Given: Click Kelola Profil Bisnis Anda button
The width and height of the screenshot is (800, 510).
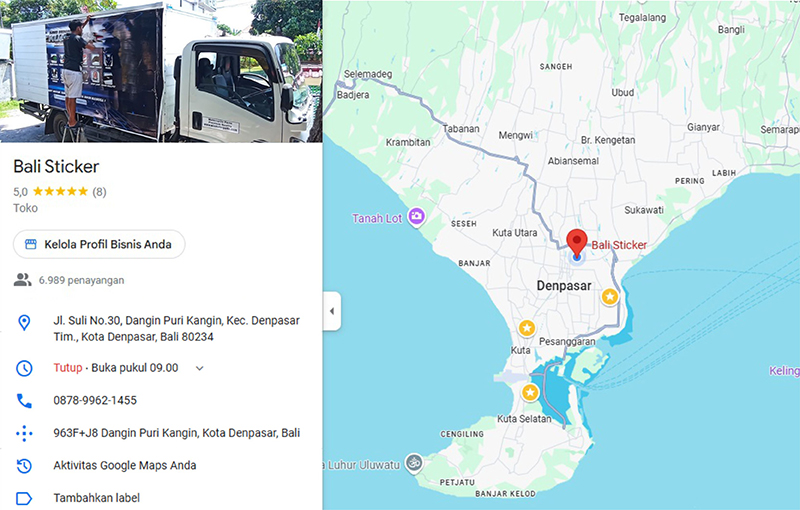Looking at the screenshot, I should pyautogui.click(x=99, y=244).
